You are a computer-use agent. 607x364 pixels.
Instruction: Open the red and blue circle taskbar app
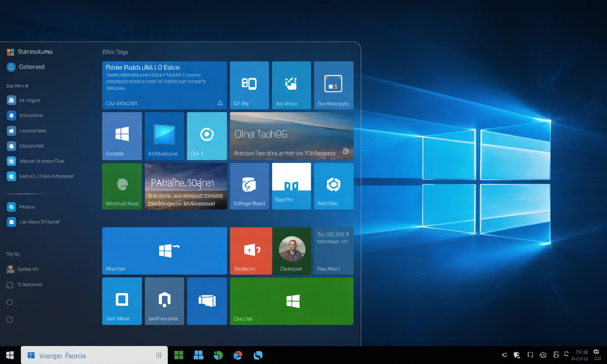tap(238, 355)
